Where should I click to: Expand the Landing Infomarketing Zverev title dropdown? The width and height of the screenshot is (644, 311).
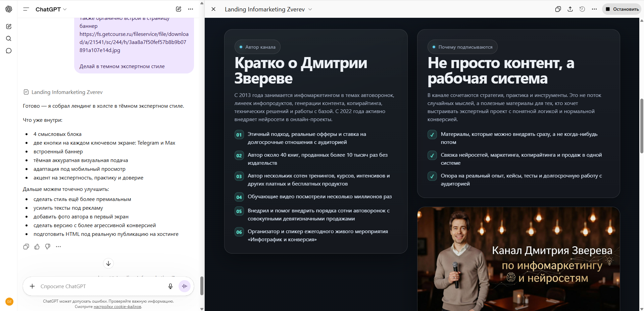pos(310,9)
